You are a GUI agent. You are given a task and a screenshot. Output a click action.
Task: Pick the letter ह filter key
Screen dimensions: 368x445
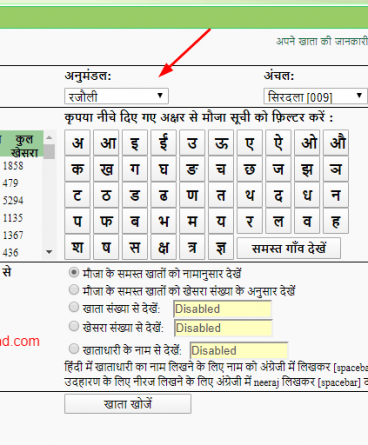[x=336, y=221]
